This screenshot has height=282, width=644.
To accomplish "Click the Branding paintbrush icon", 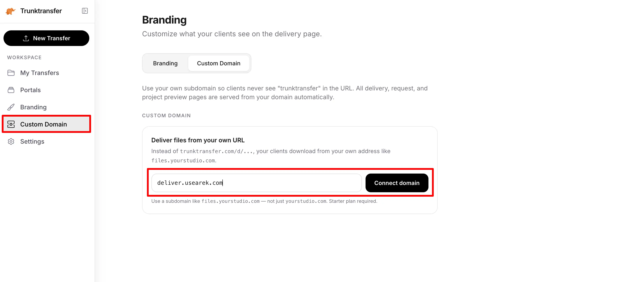I will [x=11, y=107].
